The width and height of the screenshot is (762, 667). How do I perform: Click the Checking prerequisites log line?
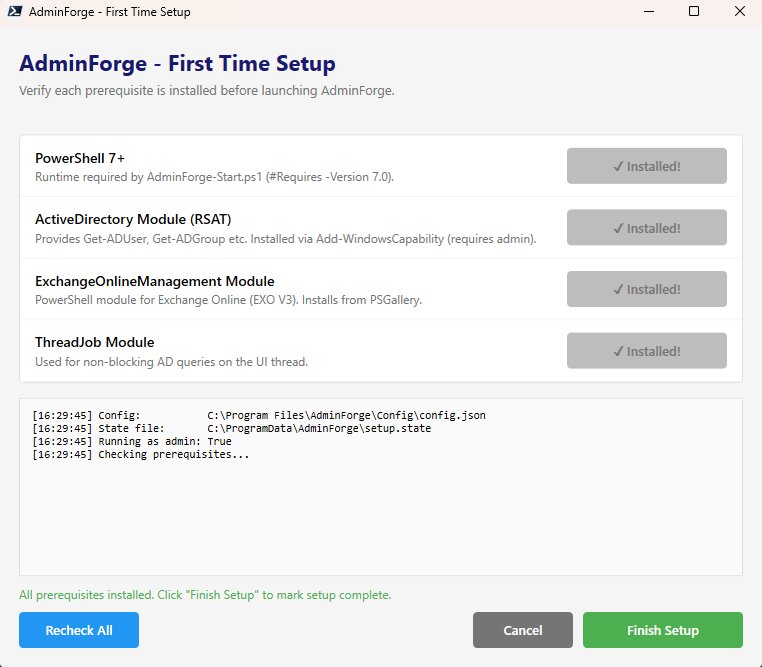click(x=140, y=455)
